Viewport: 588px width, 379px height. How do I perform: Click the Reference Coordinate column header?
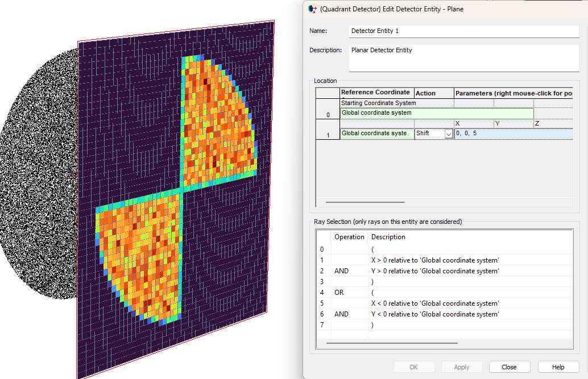point(377,93)
